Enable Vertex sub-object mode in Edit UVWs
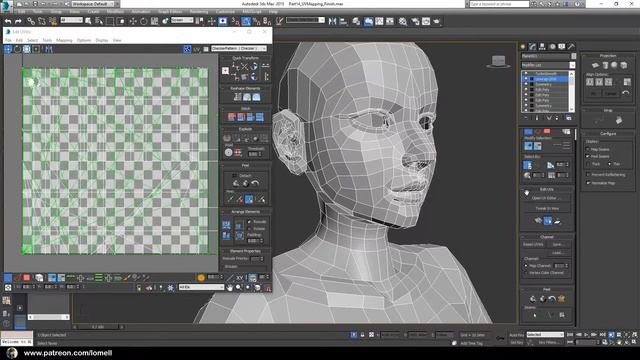Viewport: 640px width, 360px height. 8,278
